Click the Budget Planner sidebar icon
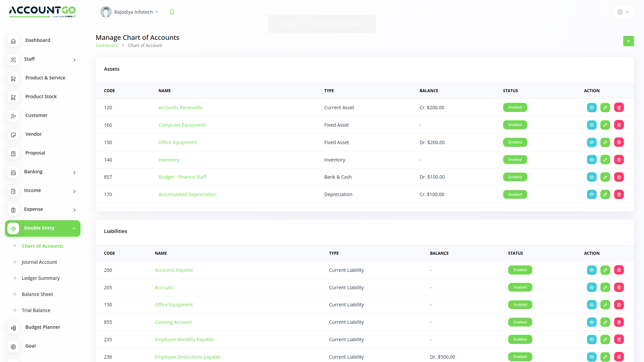 pyautogui.click(x=13, y=328)
